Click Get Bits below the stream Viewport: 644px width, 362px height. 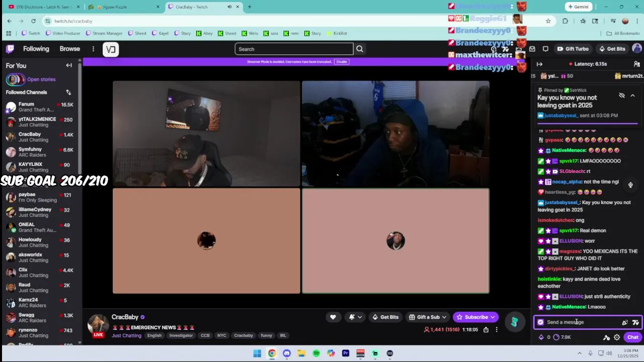(x=385, y=317)
